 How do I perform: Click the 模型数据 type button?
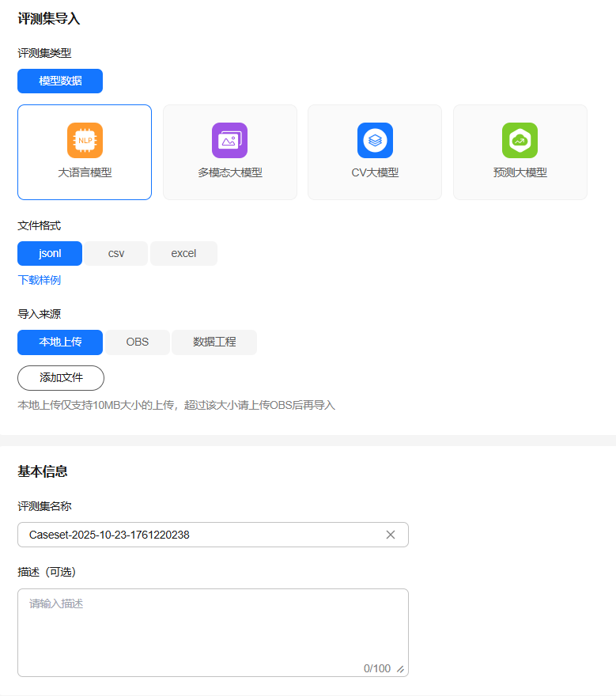click(x=60, y=81)
